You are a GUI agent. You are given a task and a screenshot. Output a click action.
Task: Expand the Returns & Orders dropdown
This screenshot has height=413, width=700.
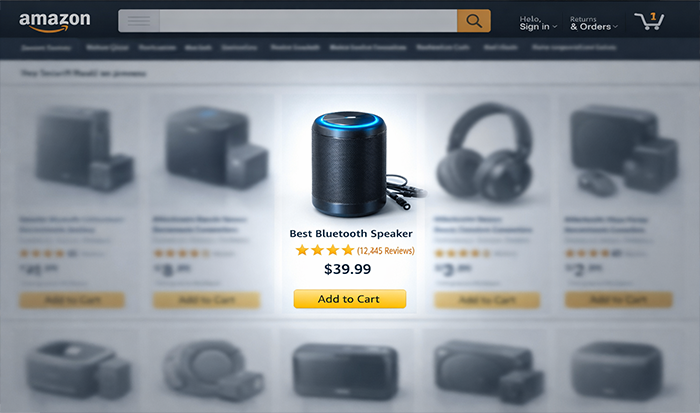point(594,23)
